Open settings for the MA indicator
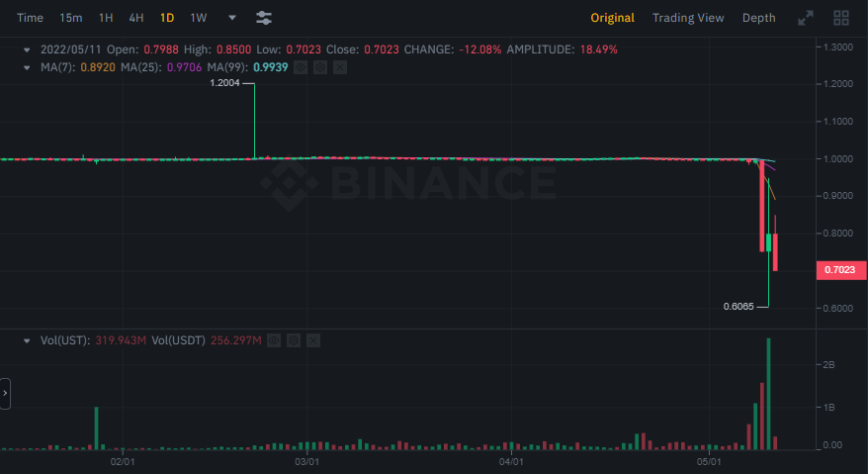868x474 pixels. [x=321, y=66]
